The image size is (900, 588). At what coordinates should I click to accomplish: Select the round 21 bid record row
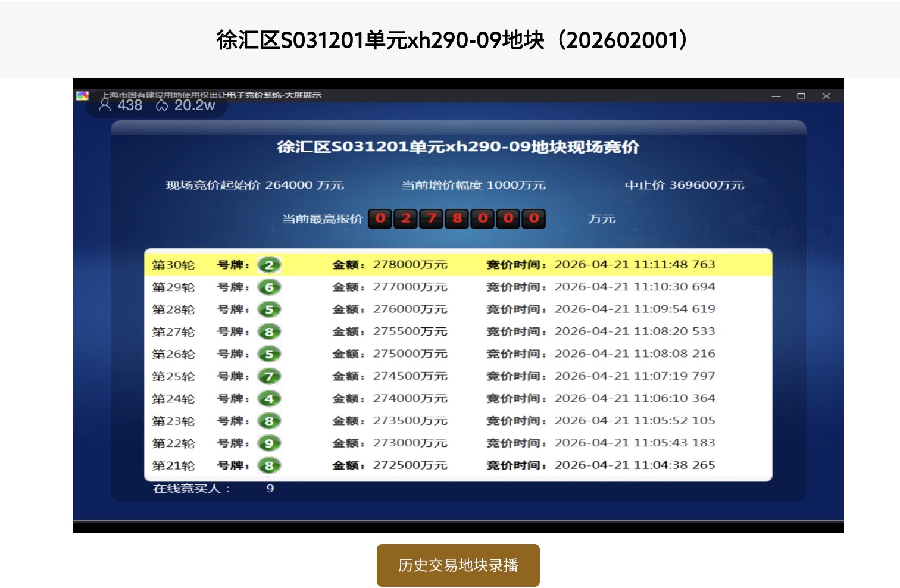pos(458,465)
